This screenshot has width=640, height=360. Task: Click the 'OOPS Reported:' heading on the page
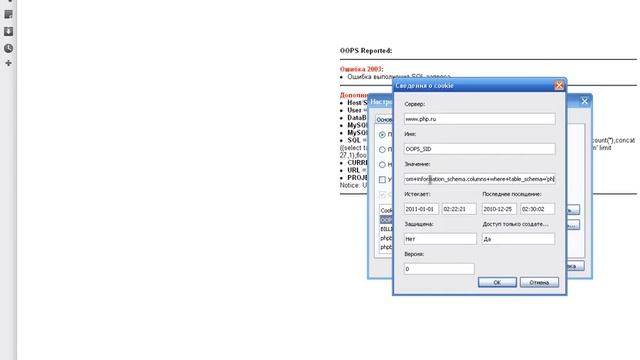pyautogui.click(x=366, y=51)
